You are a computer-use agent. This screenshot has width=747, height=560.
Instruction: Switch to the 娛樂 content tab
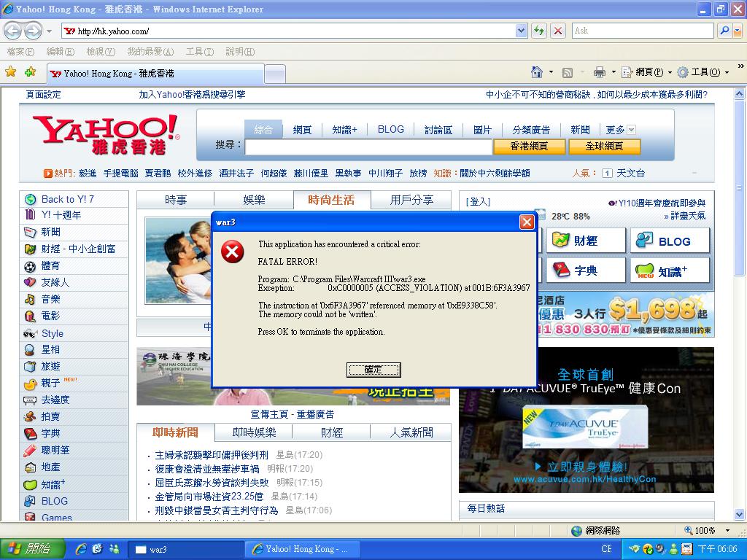click(254, 200)
